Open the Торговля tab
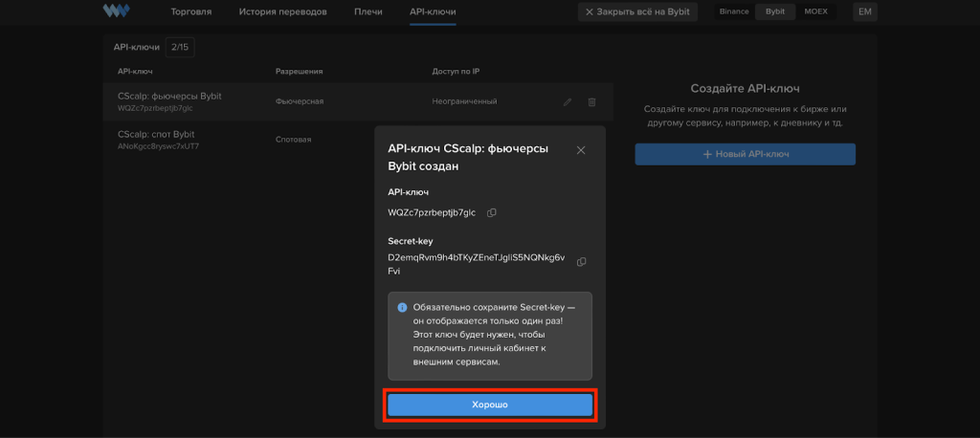This screenshot has width=980, height=438. tap(190, 12)
